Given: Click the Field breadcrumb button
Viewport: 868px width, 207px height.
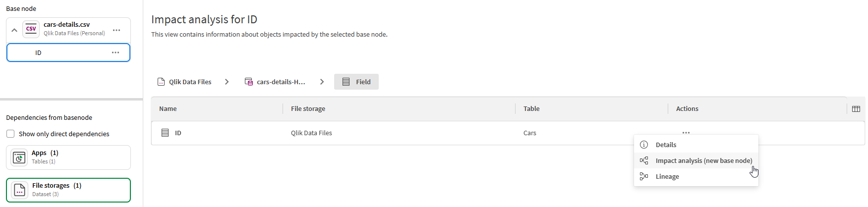Looking at the screenshot, I should pos(356,82).
